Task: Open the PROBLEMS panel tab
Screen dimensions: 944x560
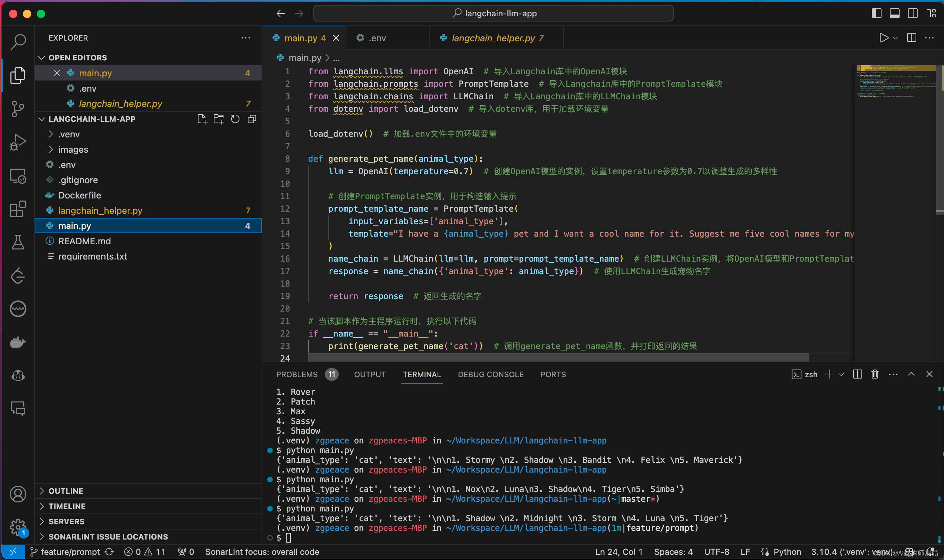Action: [x=306, y=374]
